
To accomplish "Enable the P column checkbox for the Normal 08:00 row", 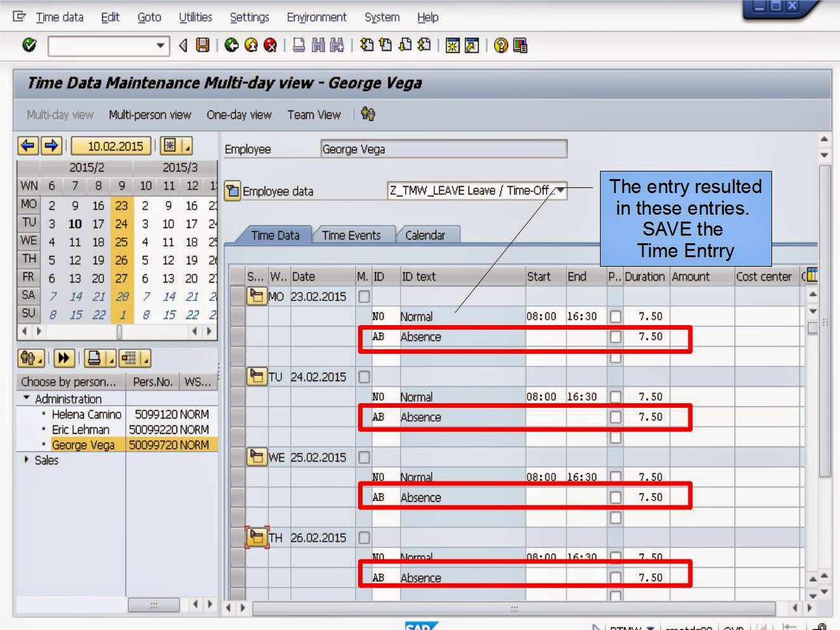I will [x=615, y=316].
